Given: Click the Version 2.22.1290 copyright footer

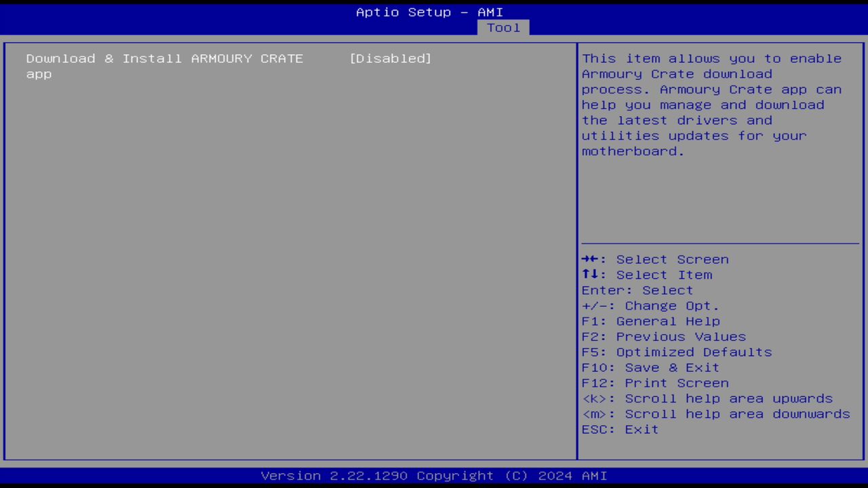Looking at the screenshot, I should (434, 476).
